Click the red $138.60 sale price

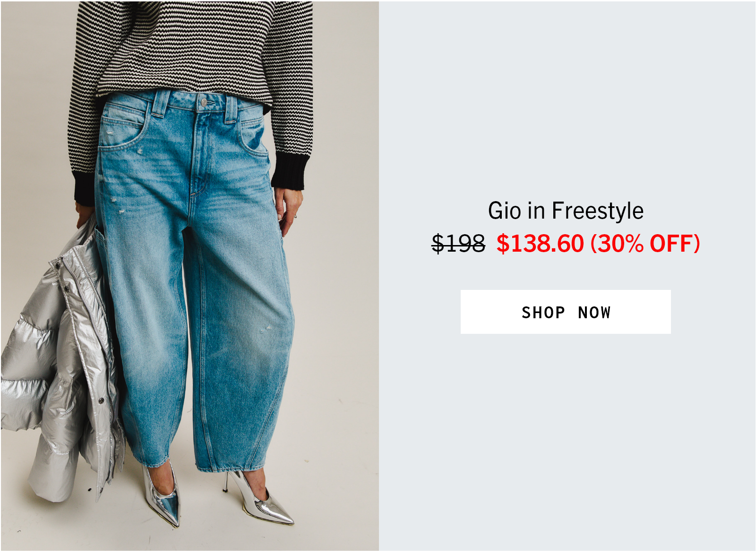coord(540,244)
